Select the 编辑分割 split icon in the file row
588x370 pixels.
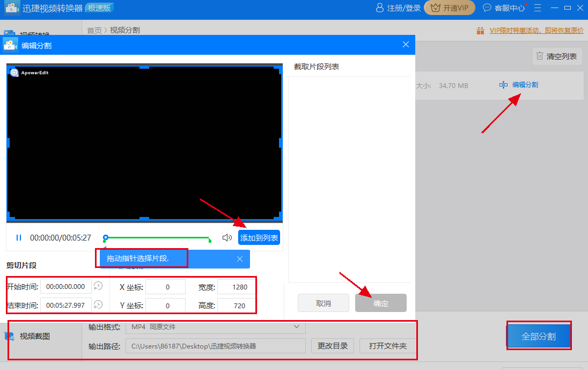coord(503,84)
